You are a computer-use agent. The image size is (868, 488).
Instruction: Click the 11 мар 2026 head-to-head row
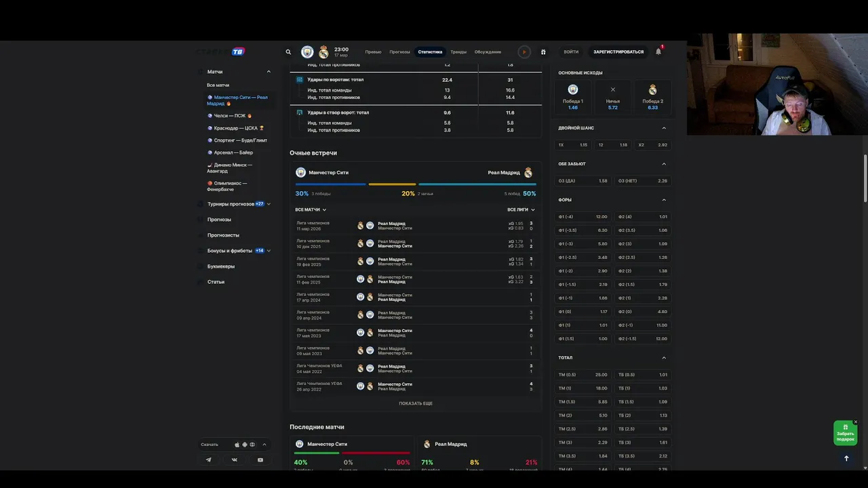(x=415, y=226)
